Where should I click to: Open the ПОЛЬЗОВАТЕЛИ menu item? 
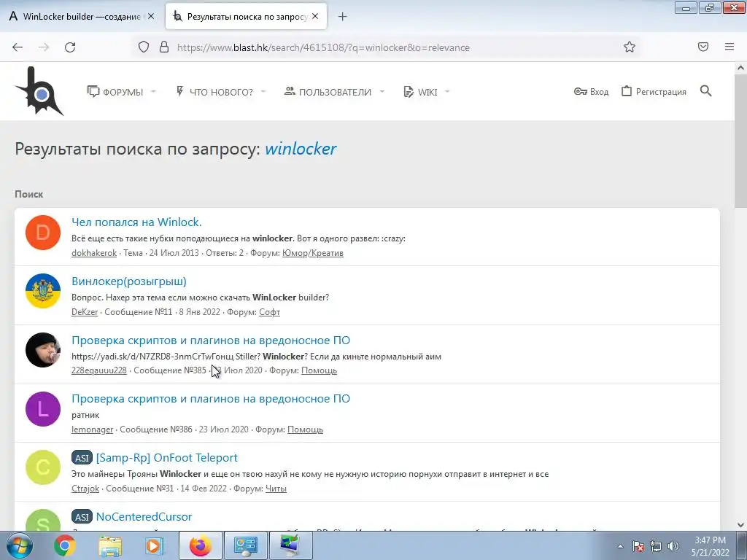pos(328,91)
